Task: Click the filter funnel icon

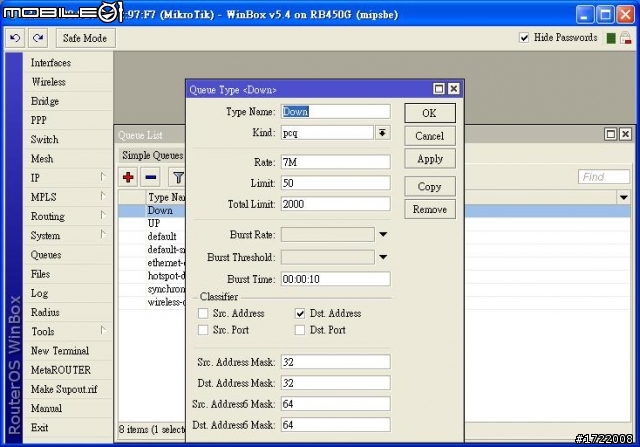Action: pos(178,177)
